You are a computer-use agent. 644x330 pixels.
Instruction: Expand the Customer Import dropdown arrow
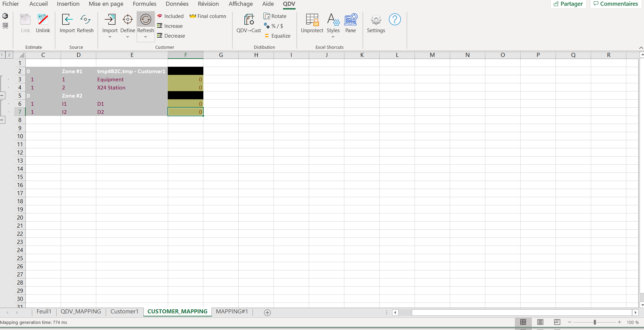pyautogui.click(x=110, y=37)
